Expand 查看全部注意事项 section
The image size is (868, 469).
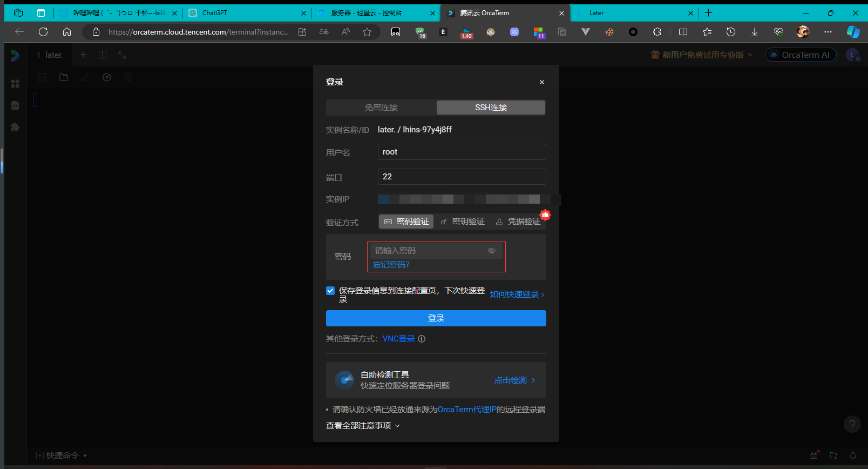[x=363, y=426]
